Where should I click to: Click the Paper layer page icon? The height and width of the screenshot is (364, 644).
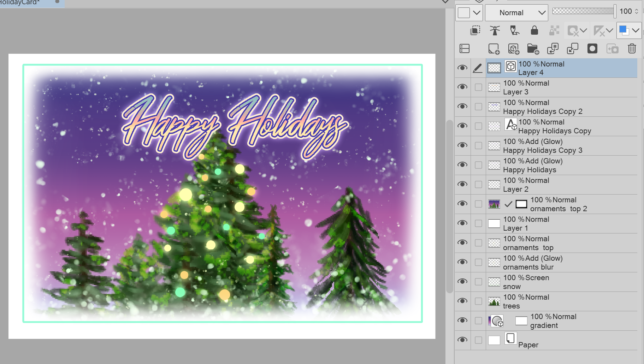(510, 339)
